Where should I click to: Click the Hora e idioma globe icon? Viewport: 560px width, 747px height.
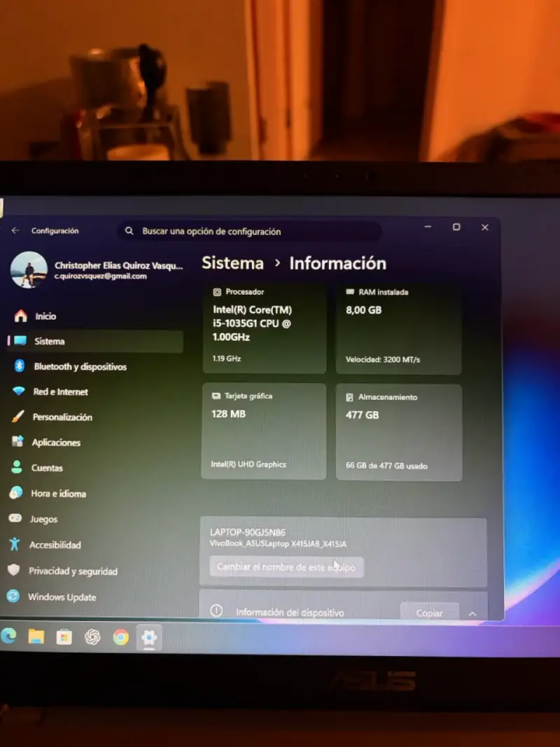tap(15, 493)
